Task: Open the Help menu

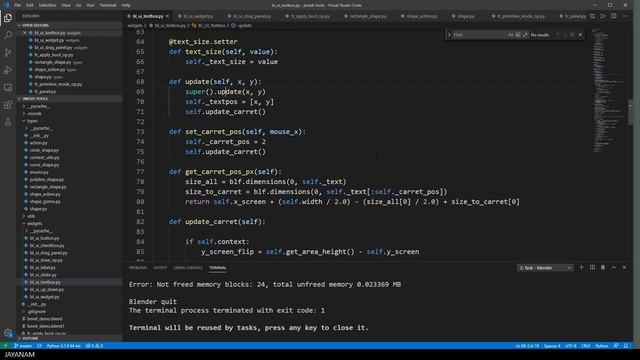Action: point(126,5)
